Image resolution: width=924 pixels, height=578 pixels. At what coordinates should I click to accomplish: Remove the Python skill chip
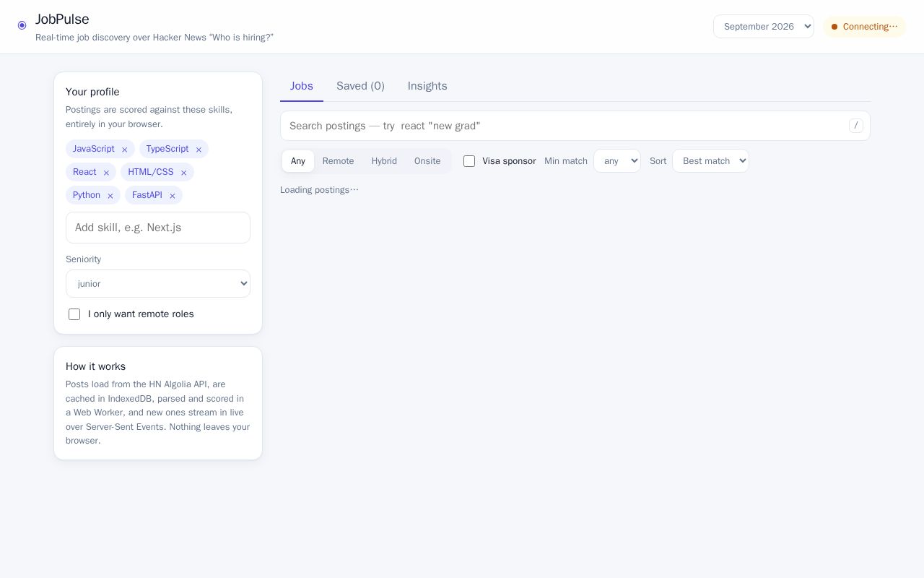[x=110, y=196]
